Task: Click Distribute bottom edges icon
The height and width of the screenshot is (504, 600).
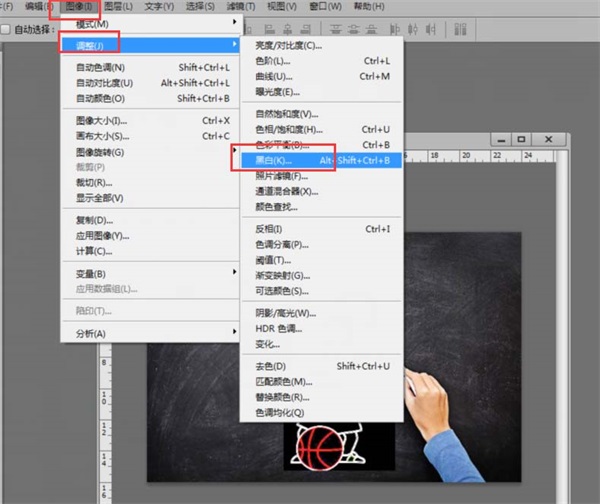Action: pyautogui.click(x=371, y=29)
